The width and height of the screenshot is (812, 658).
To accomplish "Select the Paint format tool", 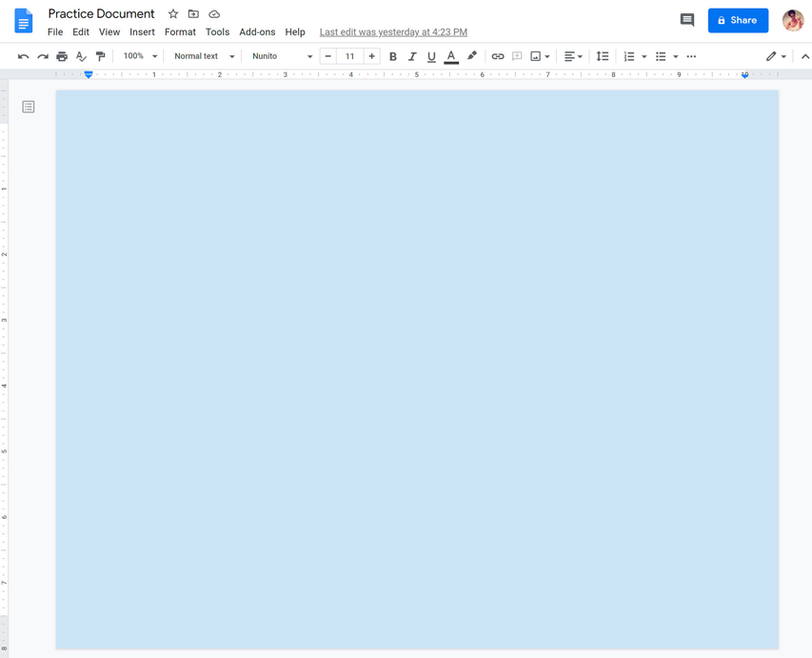I will pos(100,56).
